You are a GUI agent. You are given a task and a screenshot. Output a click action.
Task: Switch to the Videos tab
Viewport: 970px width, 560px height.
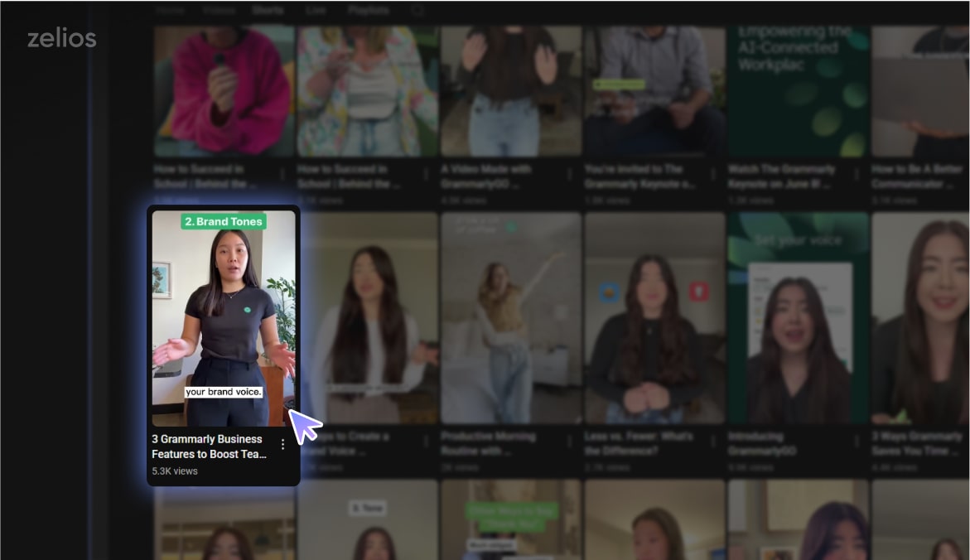click(x=218, y=10)
